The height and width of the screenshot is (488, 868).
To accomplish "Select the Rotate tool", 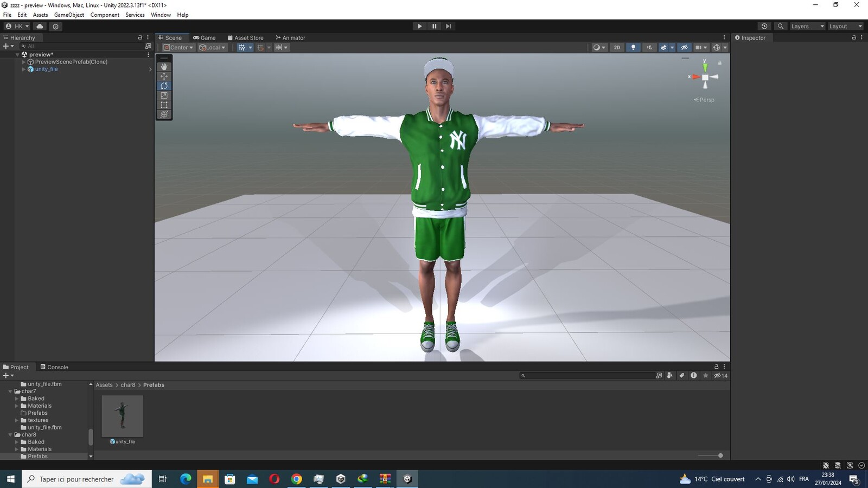I will (164, 86).
